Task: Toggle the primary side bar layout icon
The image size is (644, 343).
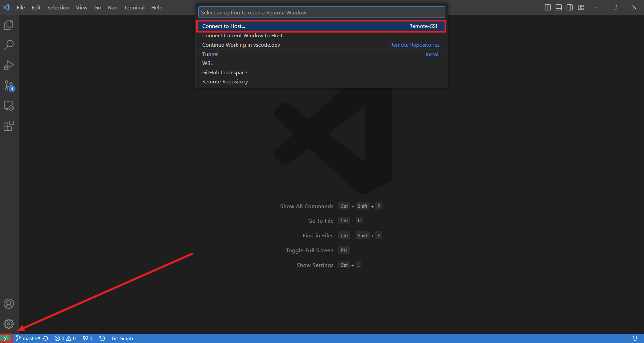Action: point(548,7)
